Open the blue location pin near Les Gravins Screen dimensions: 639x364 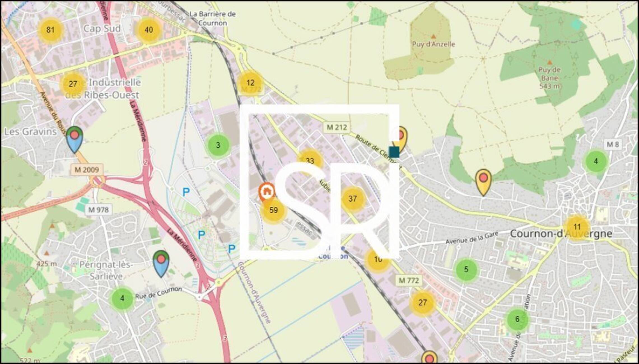pos(74,140)
